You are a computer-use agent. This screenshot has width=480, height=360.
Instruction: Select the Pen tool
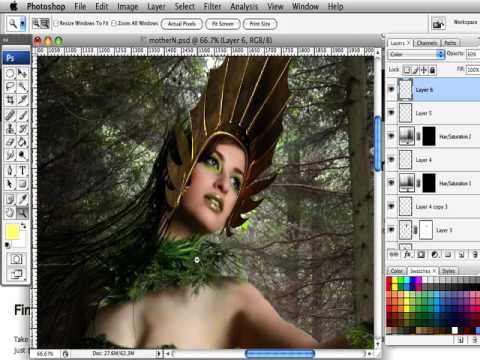tap(10, 170)
